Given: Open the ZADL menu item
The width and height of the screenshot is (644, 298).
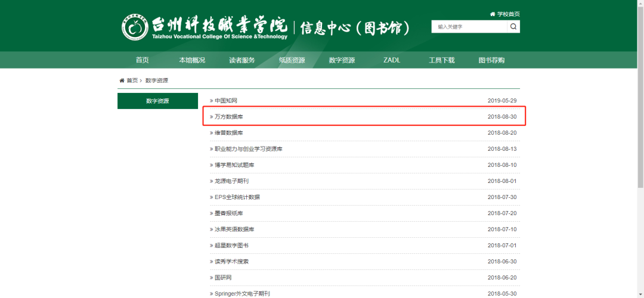Looking at the screenshot, I should pos(392,60).
